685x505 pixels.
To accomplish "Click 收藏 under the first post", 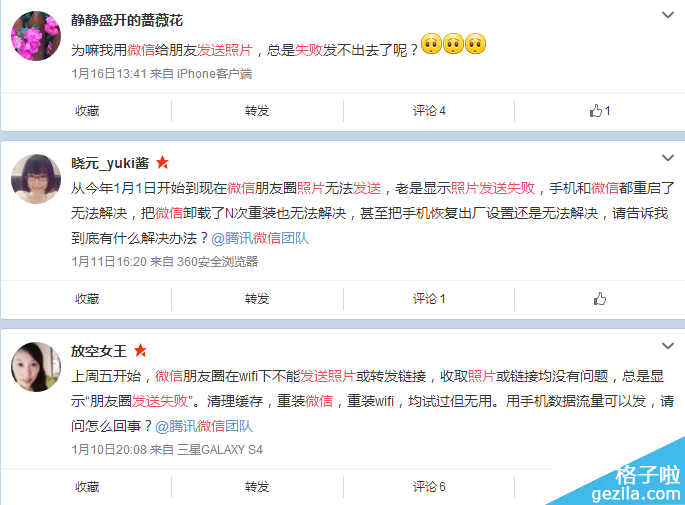I will coord(87,111).
